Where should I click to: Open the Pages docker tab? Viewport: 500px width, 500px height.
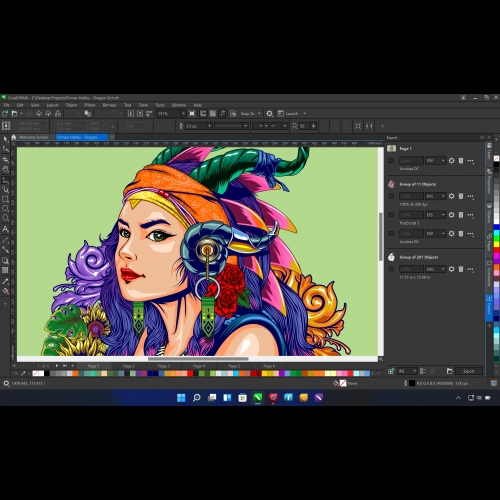[489, 242]
